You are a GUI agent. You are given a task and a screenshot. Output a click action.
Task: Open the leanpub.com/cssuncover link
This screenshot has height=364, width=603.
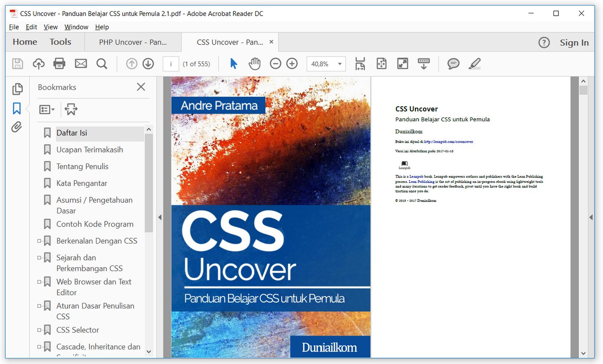pos(449,141)
